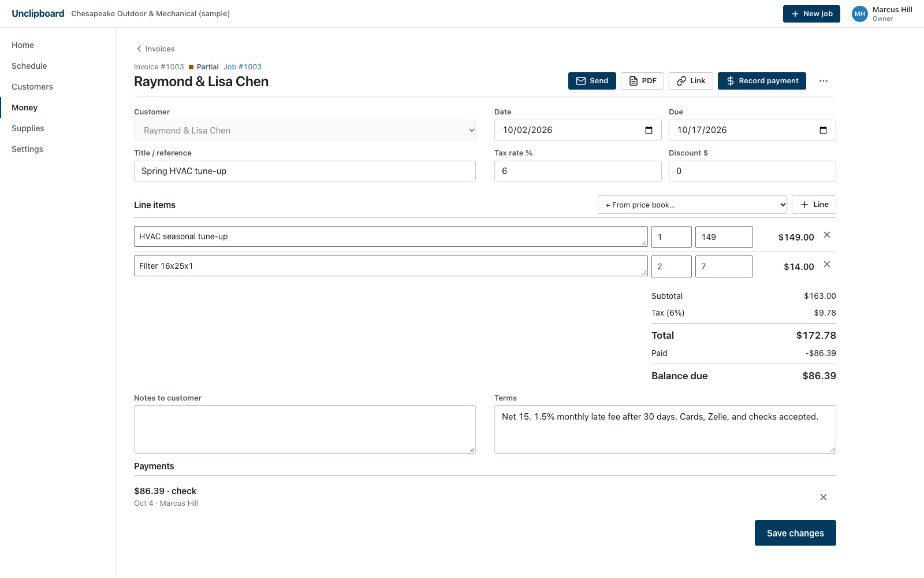Image resolution: width=924 pixels, height=578 pixels.
Task: Open the Due date calendar picker icon
Action: pos(824,130)
